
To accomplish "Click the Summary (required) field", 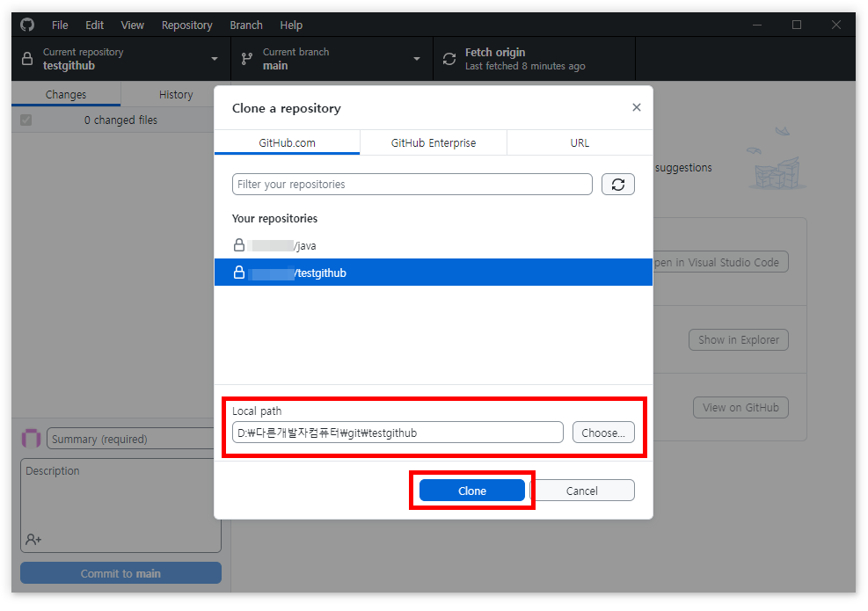I will pyautogui.click(x=131, y=439).
